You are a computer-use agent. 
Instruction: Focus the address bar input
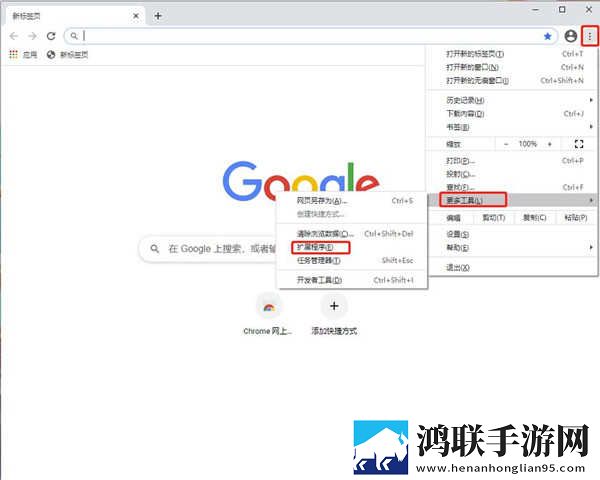point(310,36)
